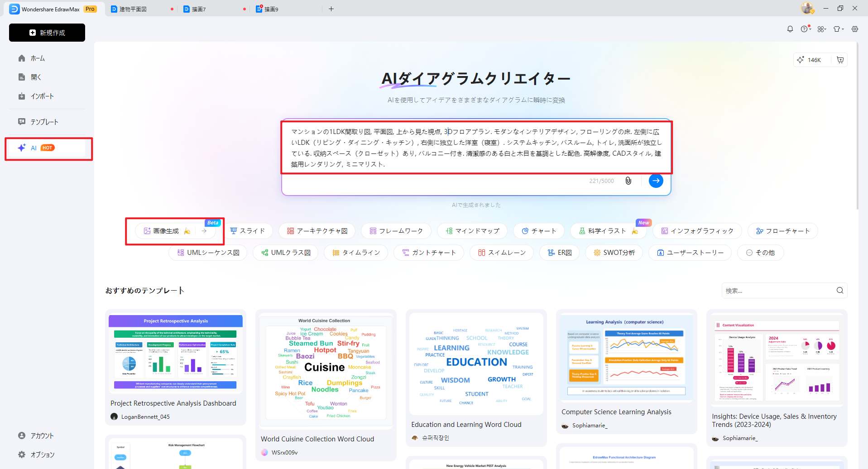Attach a file using the paperclip icon
The image size is (868, 469).
628,180
